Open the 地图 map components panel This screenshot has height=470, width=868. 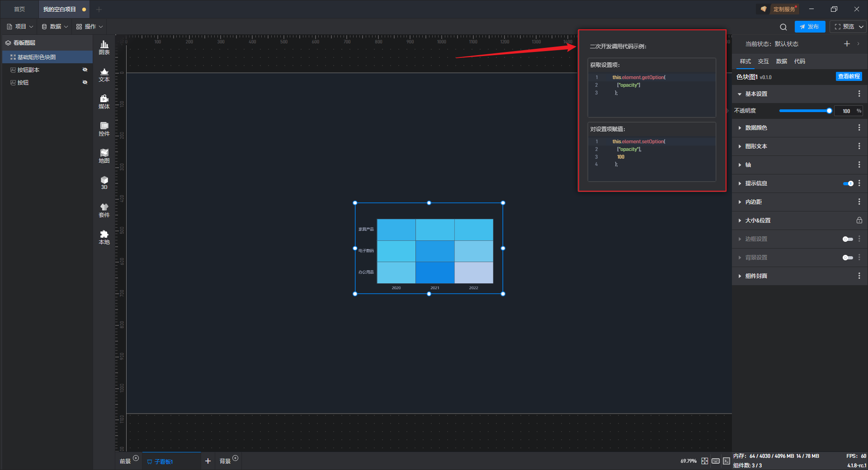coord(104,156)
